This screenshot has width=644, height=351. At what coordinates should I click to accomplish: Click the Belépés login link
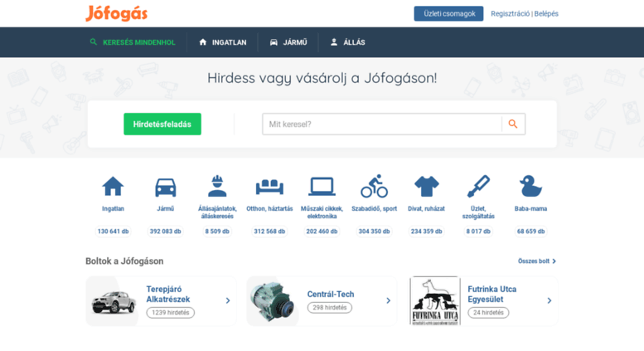[546, 13]
